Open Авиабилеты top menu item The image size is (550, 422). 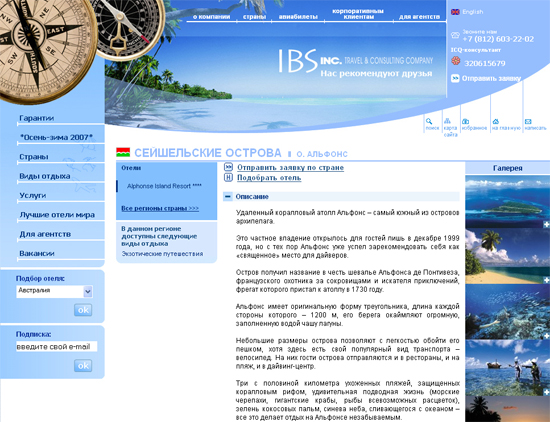tap(298, 17)
